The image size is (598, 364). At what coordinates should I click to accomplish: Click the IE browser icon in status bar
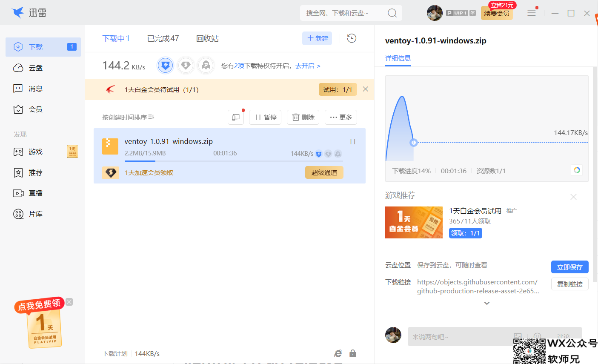(x=338, y=353)
